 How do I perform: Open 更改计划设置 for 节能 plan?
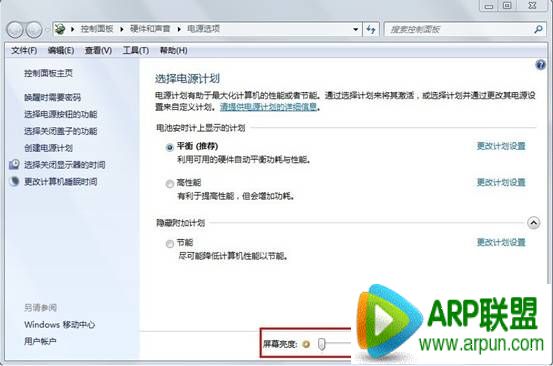click(x=501, y=242)
